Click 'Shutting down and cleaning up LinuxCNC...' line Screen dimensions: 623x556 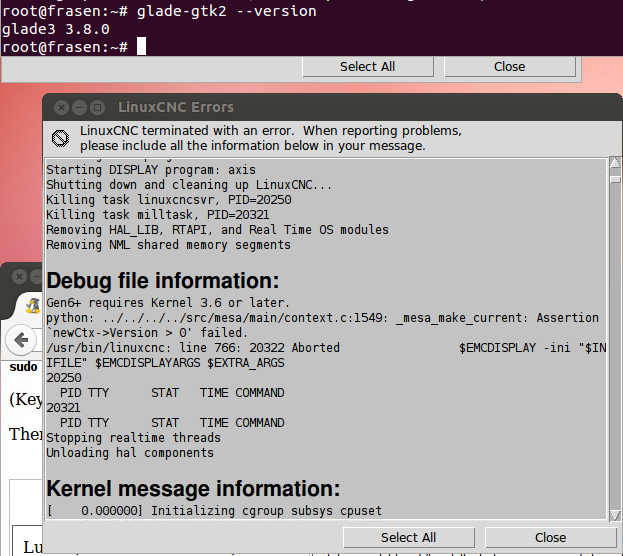(x=189, y=185)
